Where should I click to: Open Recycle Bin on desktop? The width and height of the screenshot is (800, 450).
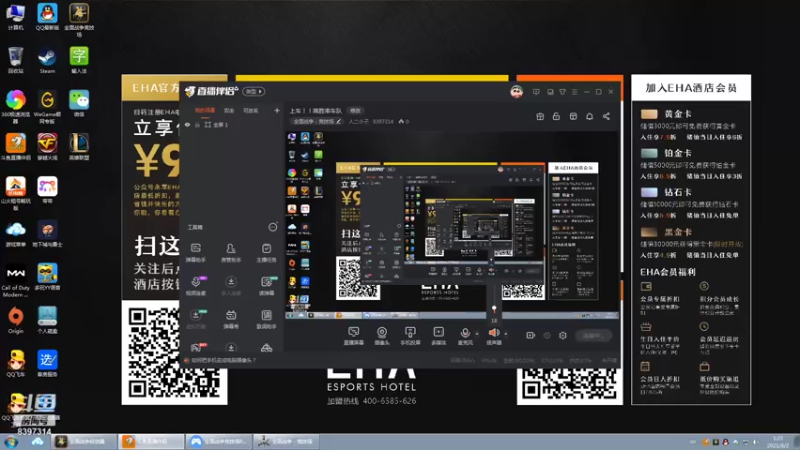pos(16,60)
